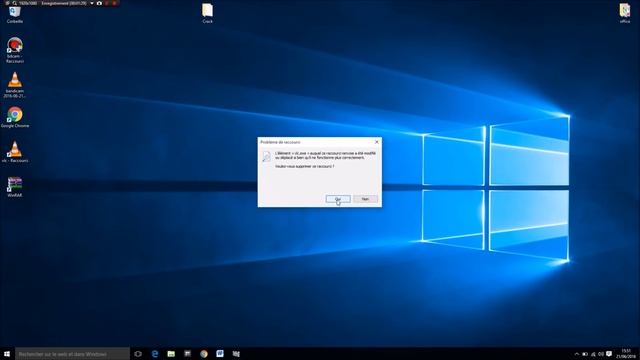This screenshot has height=360, width=640.
Task: Close the Problème de raccourci dialog
Action: click(x=377, y=142)
